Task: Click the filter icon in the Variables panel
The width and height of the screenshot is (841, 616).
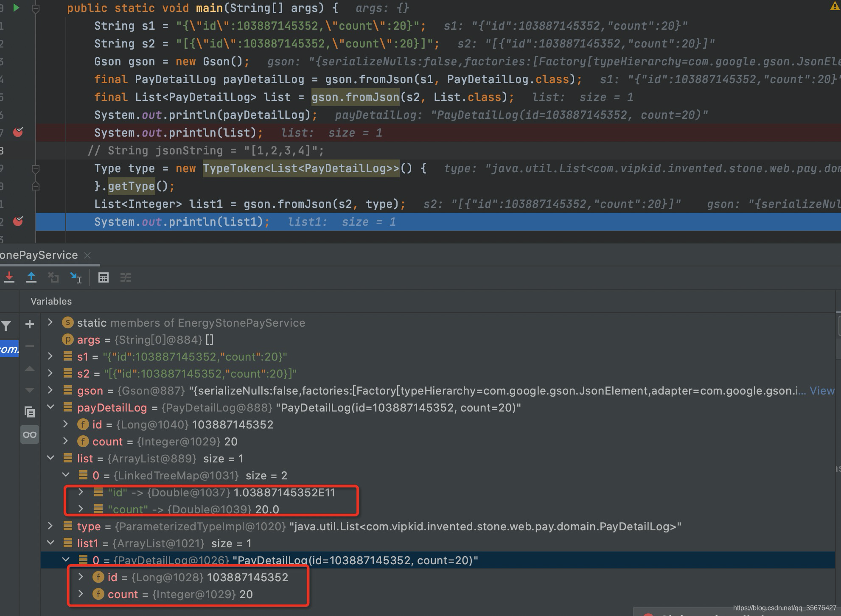Action: click(x=6, y=326)
